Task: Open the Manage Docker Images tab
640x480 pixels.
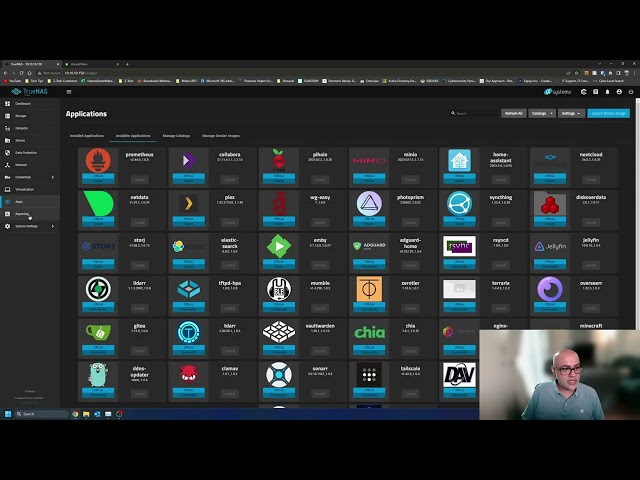Action: point(221,136)
